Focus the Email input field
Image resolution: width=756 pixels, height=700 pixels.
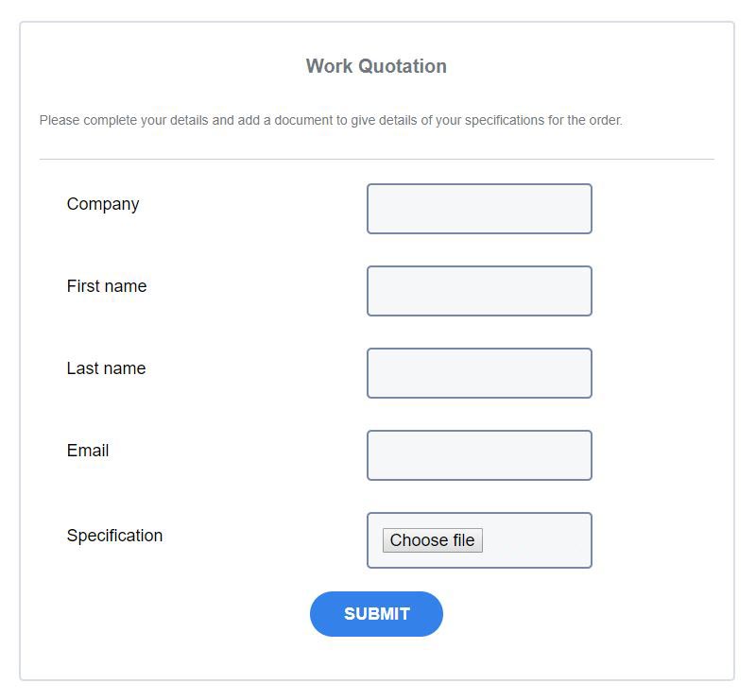[x=479, y=454]
